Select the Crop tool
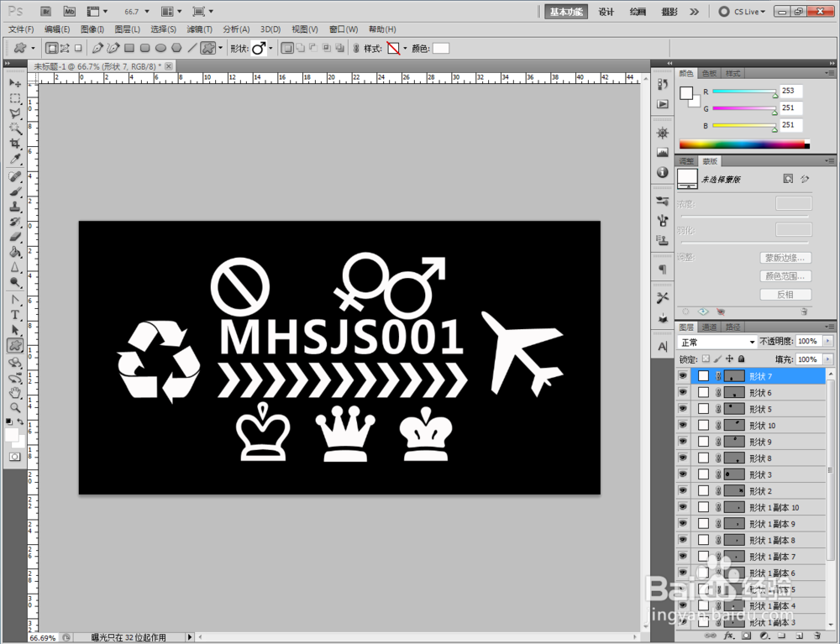The height and width of the screenshot is (644, 840). click(15, 144)
